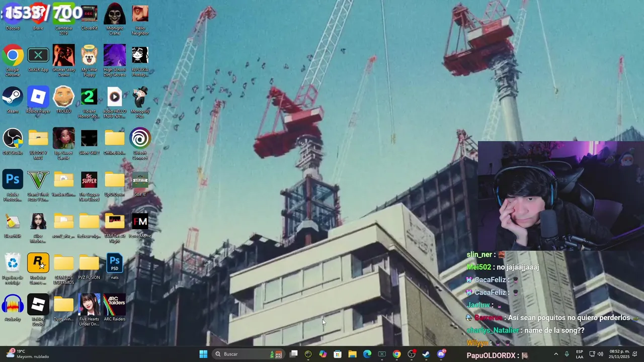
Task: Select the Camtasia 2019 desktop shortcut
Action: click(63, 20)
